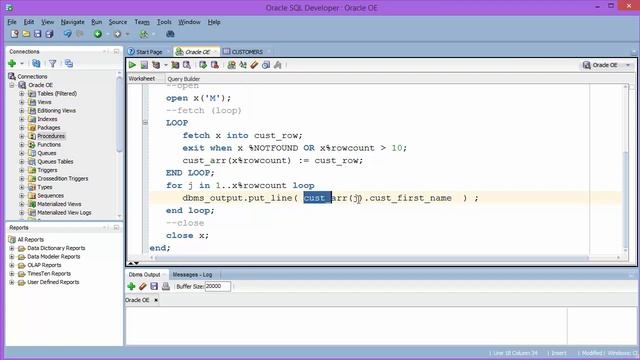Open the Source menu
The width and height of the screenshot is (640, 360).
[x=118, y=22]
